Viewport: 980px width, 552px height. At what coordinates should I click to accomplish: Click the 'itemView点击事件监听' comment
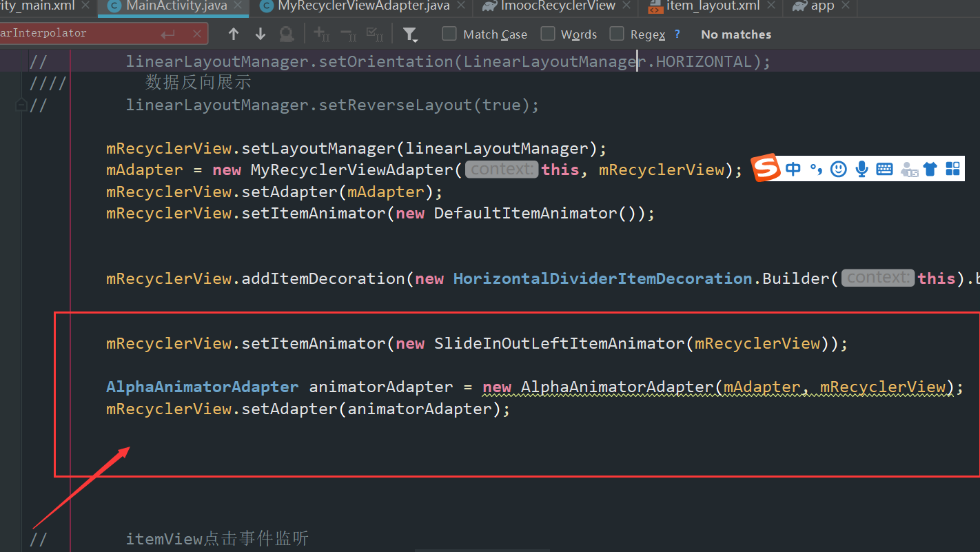click(x=217, y=539)
